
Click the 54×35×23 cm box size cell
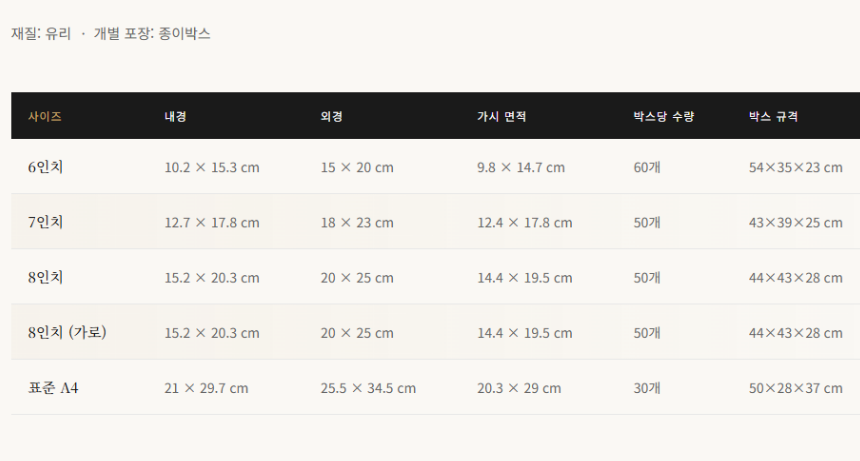795,167
